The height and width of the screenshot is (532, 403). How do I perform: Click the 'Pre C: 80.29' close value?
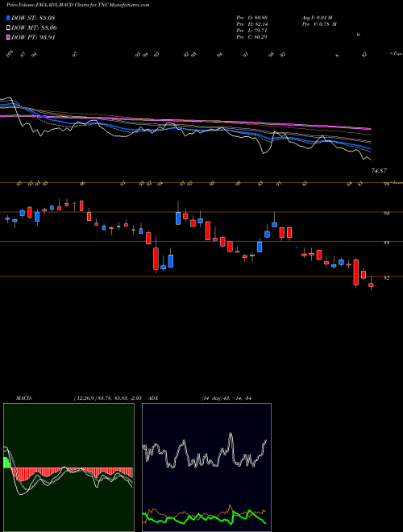tap(251, 37)
